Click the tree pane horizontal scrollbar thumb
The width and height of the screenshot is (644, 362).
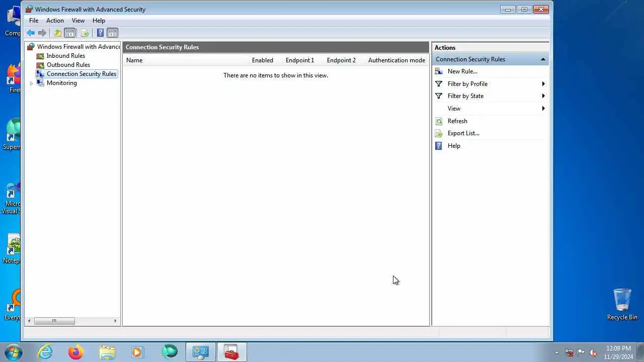pos(54,321)
